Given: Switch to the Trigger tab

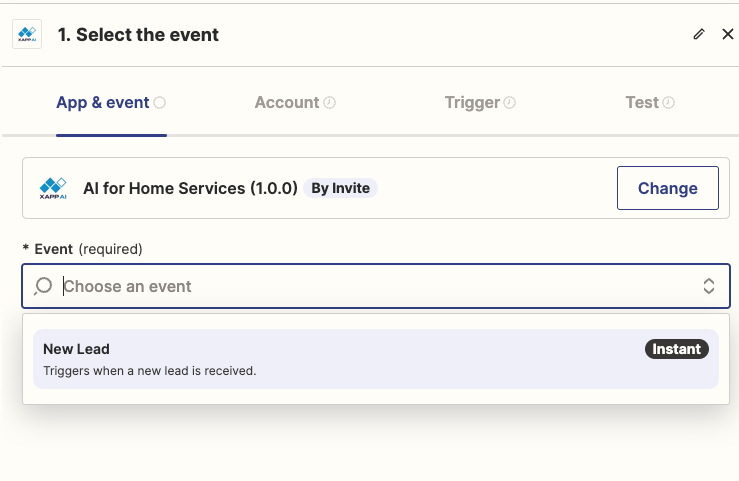Looking at the screenshot, I should pos(480,103).
